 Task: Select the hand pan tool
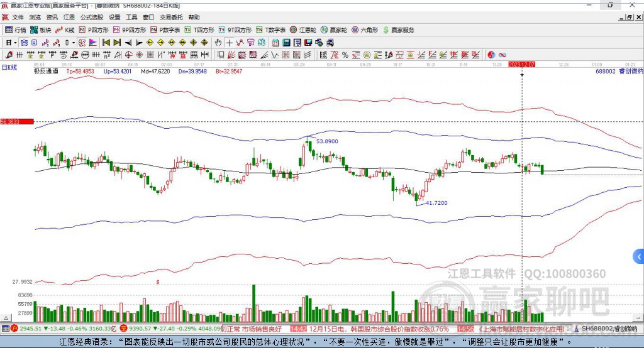click(x=218, y=43)
